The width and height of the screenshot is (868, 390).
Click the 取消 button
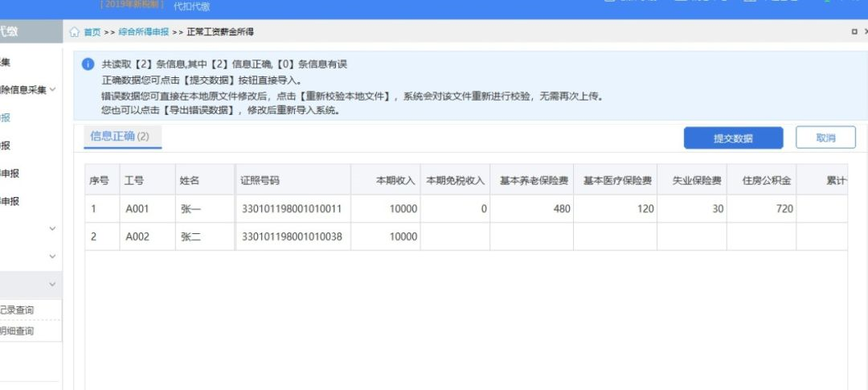click(825, 138)
